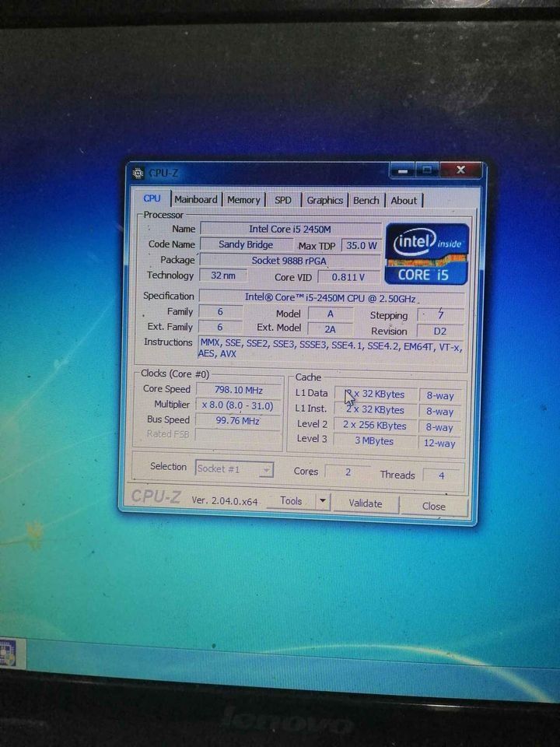
Task: Open the About tab
Action: click(x=404, y=201)
